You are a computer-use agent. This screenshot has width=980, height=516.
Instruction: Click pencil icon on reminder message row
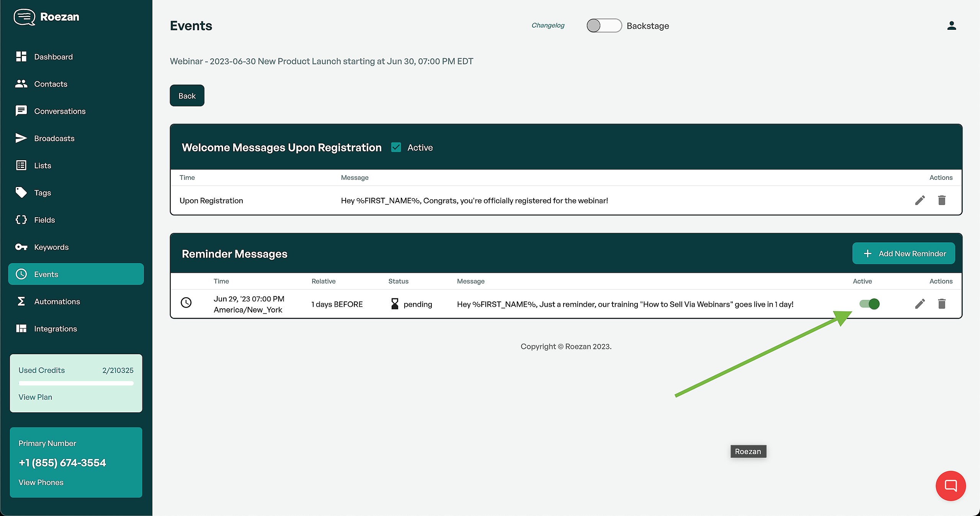coord(920,304)
